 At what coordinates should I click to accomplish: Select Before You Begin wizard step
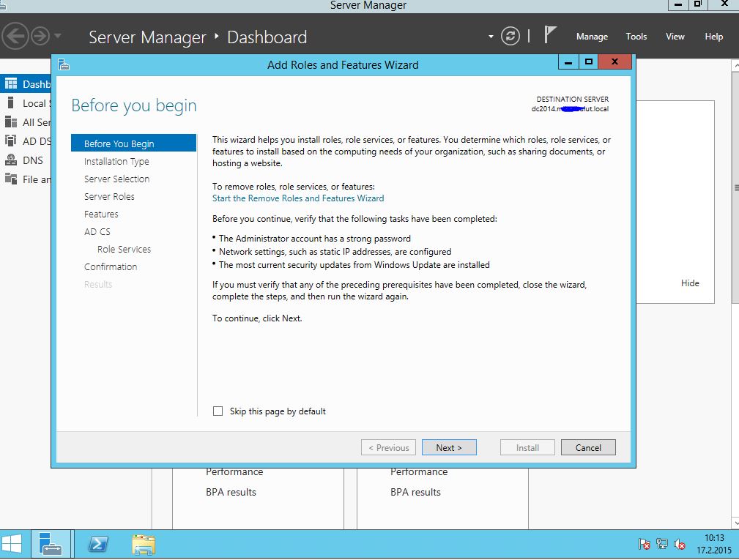pyautogui.click(x=133, y=143)
